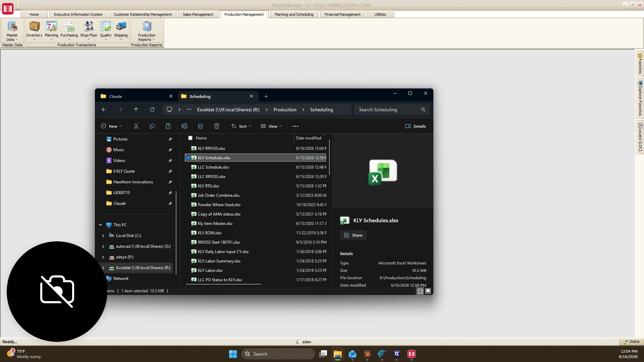Open the Shipping ribbon icon
Image resolution: width=644 pixels, height=362 pixels.
click(121, 30)
